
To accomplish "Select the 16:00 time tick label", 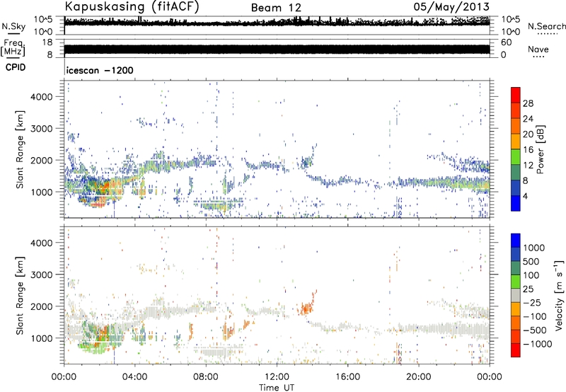I will click(x=347, y=377).
